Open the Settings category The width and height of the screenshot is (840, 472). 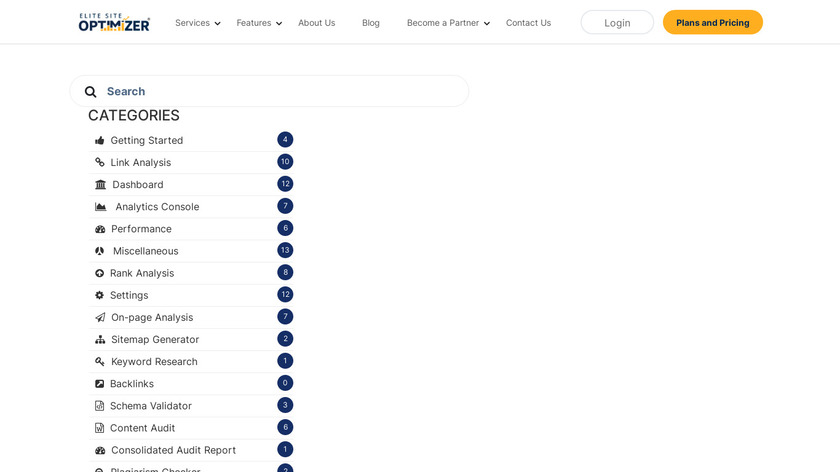point(129,295)
